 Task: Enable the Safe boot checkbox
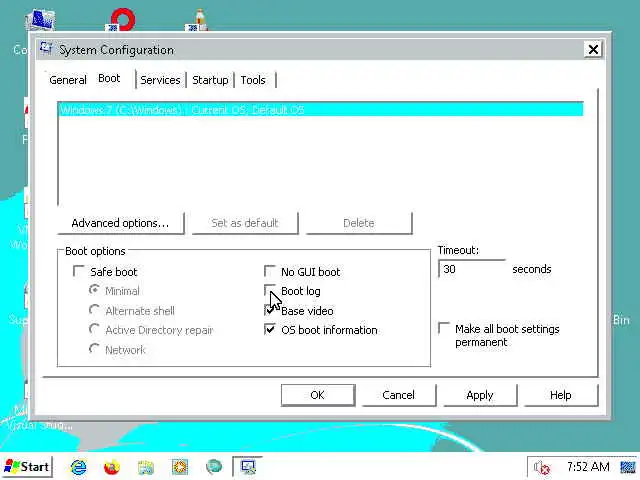[x=78, y=271]
